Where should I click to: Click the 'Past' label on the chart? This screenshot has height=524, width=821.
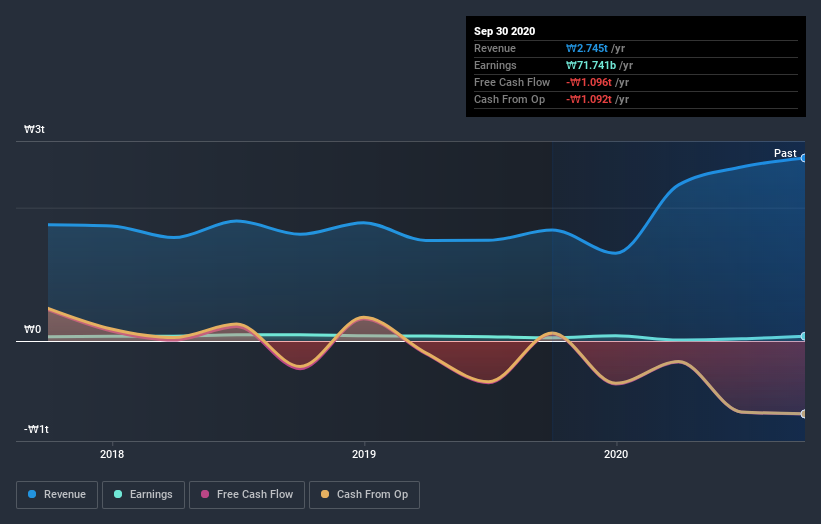pos(785,153)
